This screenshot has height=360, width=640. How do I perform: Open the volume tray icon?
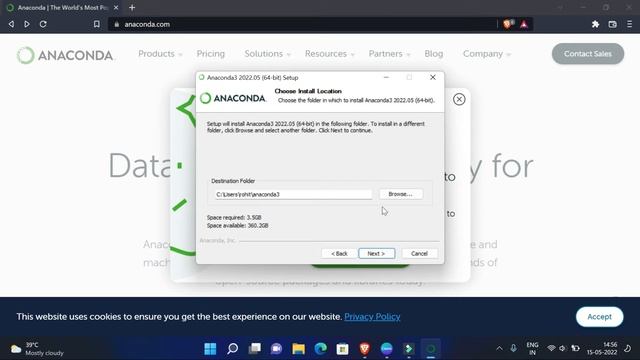coord(562,349)
